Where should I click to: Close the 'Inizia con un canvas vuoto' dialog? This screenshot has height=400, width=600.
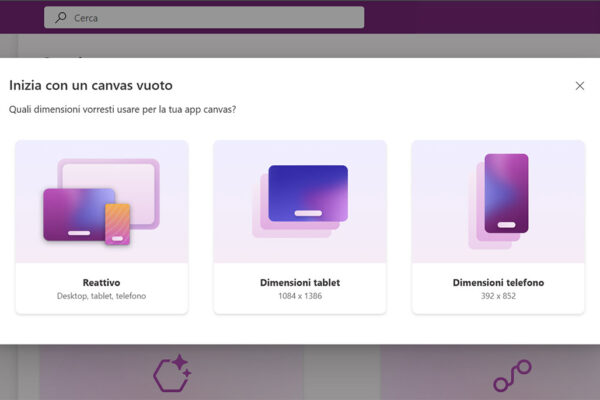pos(580,86)
